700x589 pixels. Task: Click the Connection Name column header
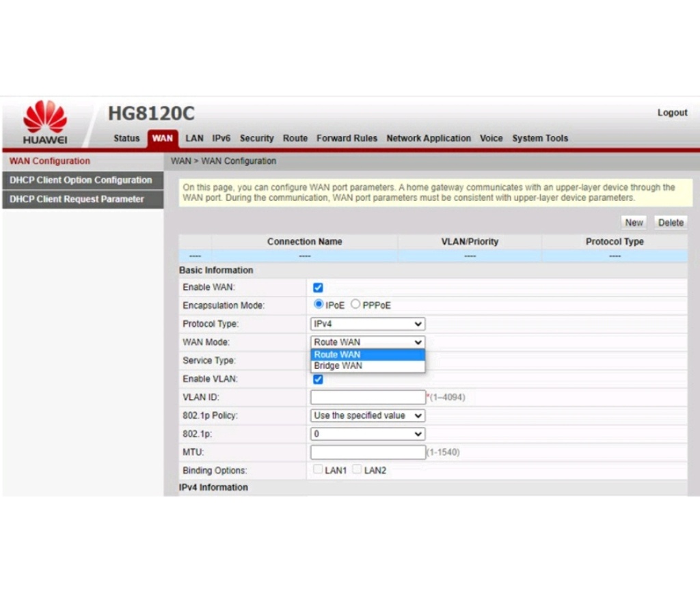pyautogui.click(x=304, y=242)
